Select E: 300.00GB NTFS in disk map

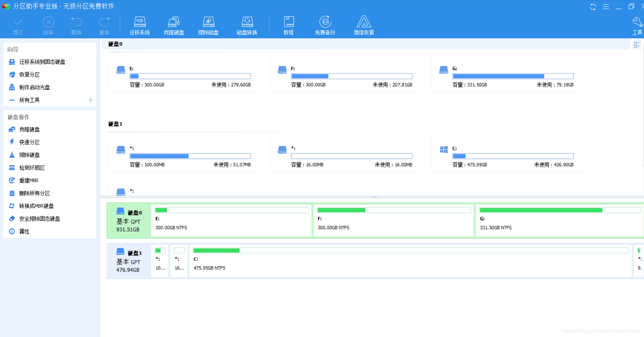[x=232, y=220]
